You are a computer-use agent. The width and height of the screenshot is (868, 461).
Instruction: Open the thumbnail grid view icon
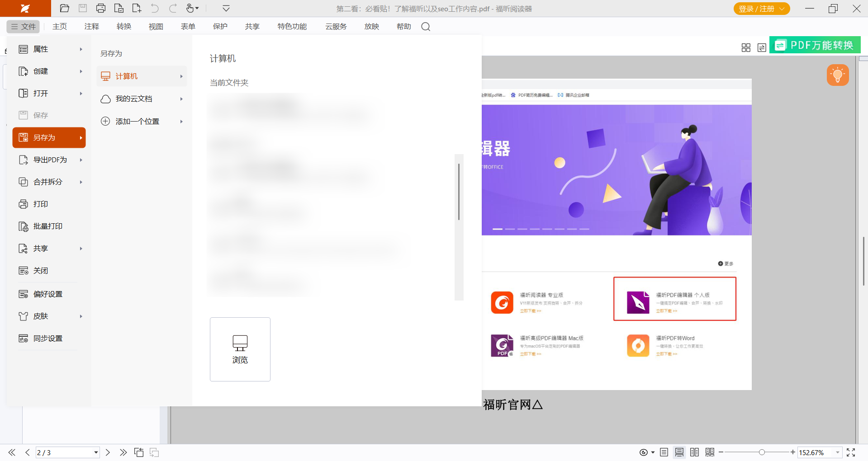[746, 47]
